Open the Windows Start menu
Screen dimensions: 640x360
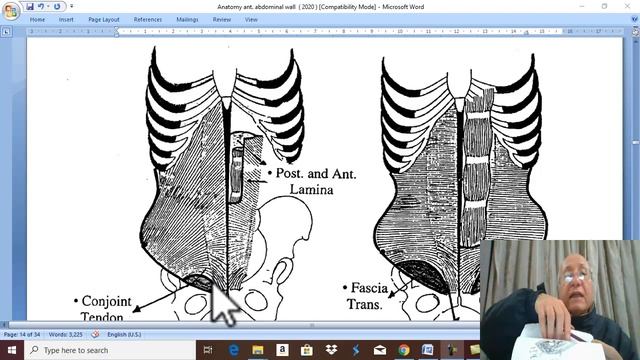tap(12, 350)
